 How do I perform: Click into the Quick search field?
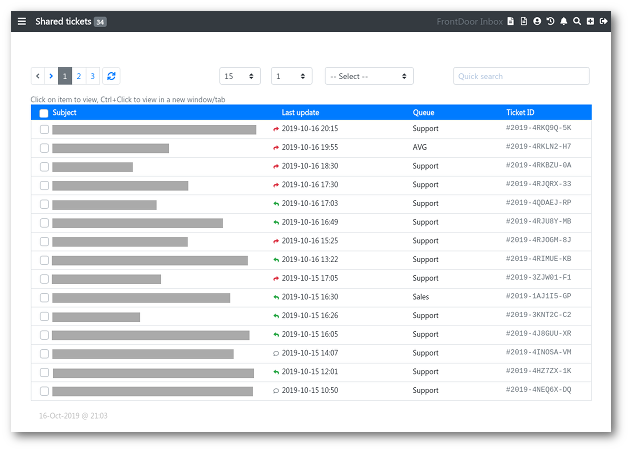coord(521,76)
